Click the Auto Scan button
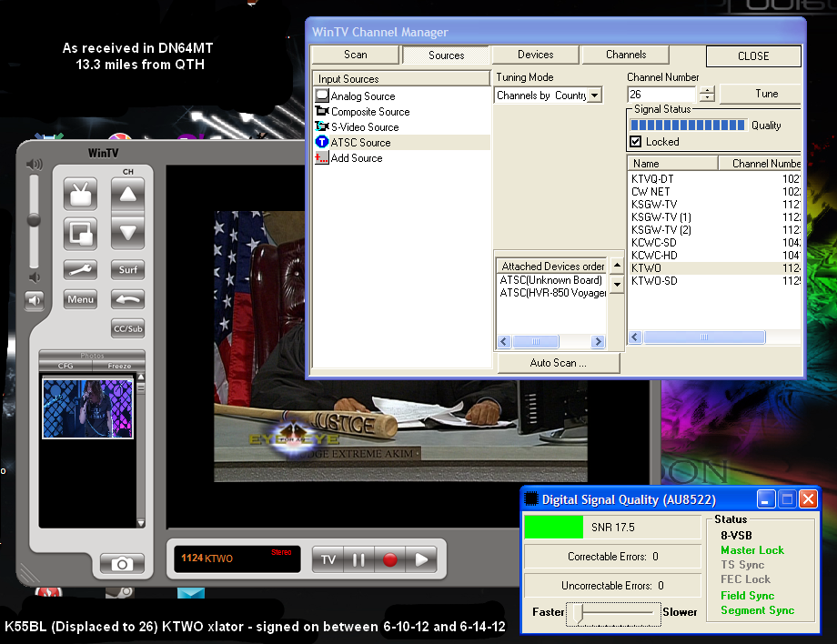The height and width of the screenshot is (644, 837). [559, 363]
